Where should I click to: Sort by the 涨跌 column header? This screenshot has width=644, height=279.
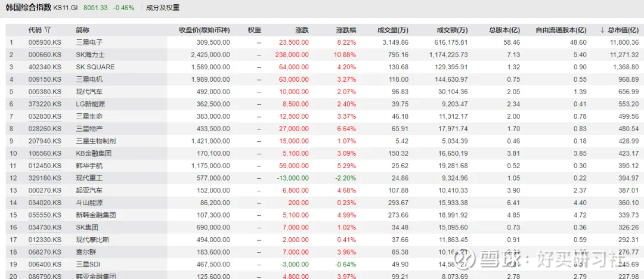302,30
